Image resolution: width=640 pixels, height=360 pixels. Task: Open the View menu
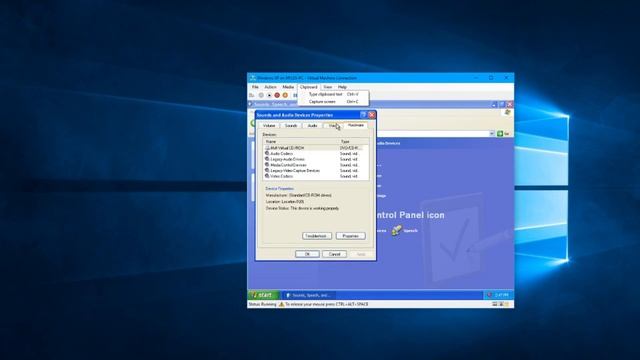pos(327,87)
